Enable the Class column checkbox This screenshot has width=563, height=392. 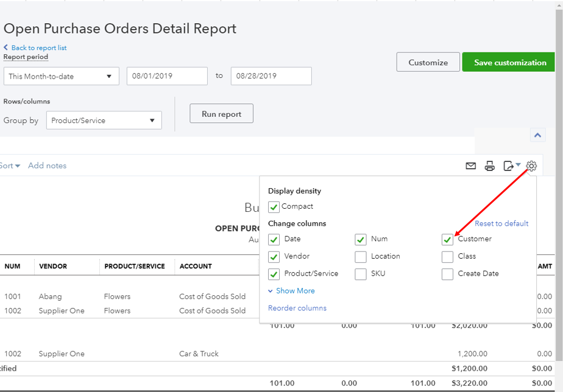point(447,257)
